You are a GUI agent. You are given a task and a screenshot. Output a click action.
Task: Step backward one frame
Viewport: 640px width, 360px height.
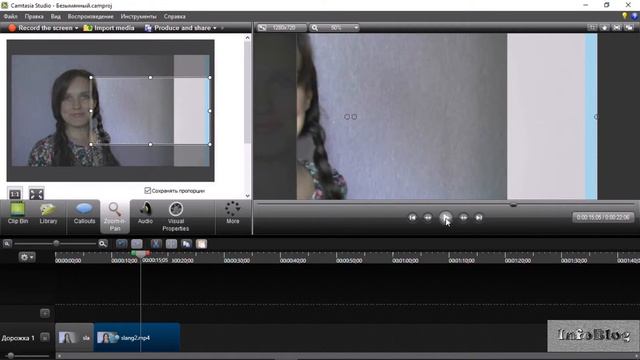[428, 218]
